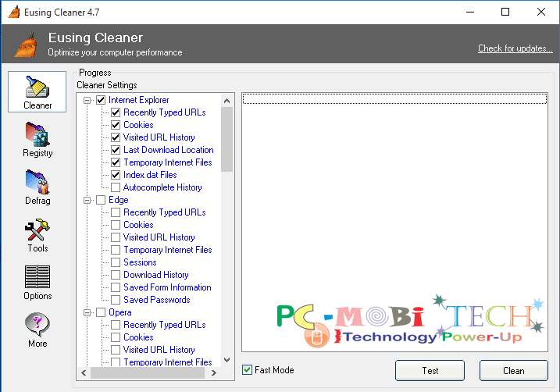Click the title bar app icon

[x=14, y=12]
